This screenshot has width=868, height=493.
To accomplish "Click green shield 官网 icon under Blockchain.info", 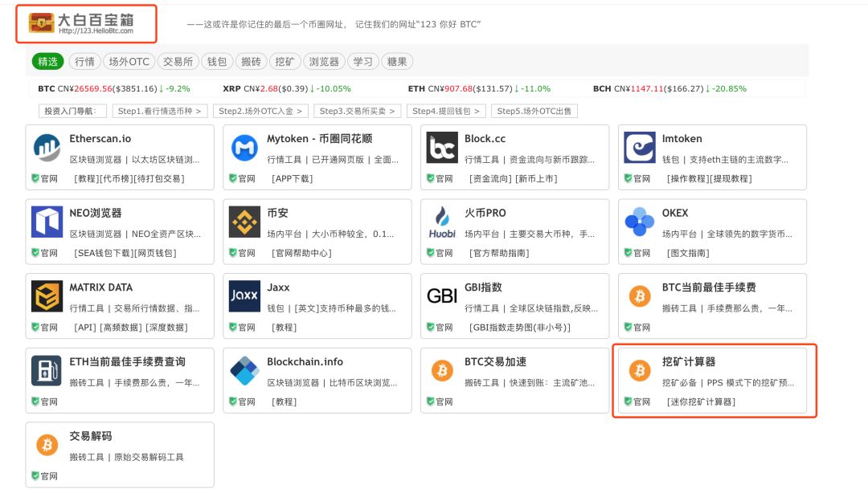I will click(x=233, y=401).
